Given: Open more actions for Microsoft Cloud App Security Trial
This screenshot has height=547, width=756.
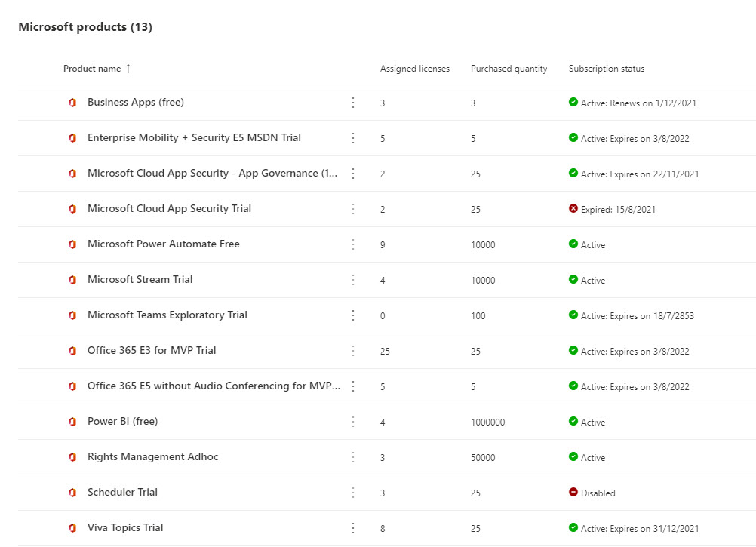Looking at the screenshot, I should [x=353, y=209].
